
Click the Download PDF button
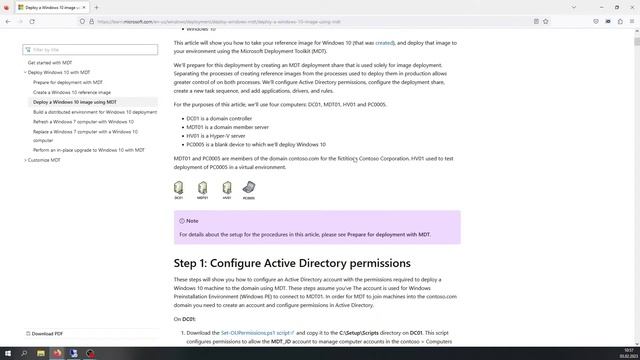pos(44,333)
